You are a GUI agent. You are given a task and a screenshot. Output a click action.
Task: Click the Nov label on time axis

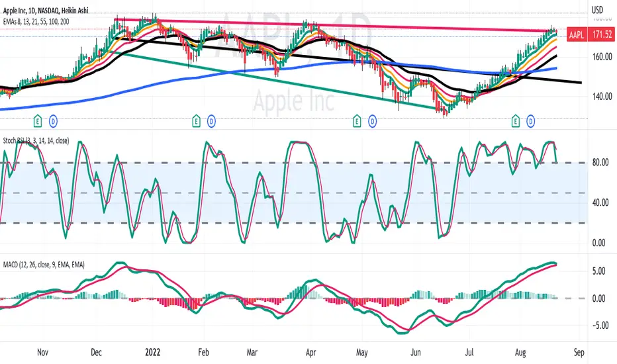(x=42, y=352)
